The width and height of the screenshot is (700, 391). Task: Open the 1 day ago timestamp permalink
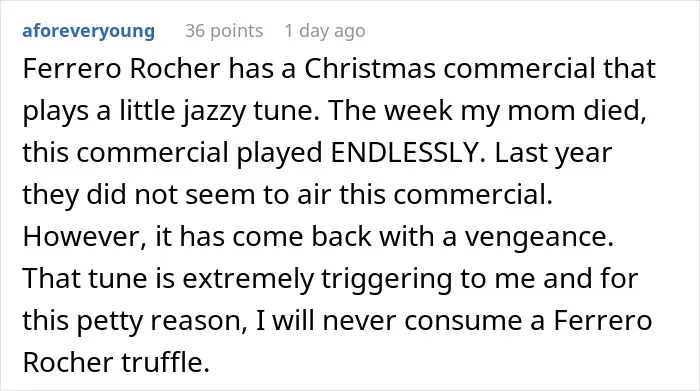325,31
